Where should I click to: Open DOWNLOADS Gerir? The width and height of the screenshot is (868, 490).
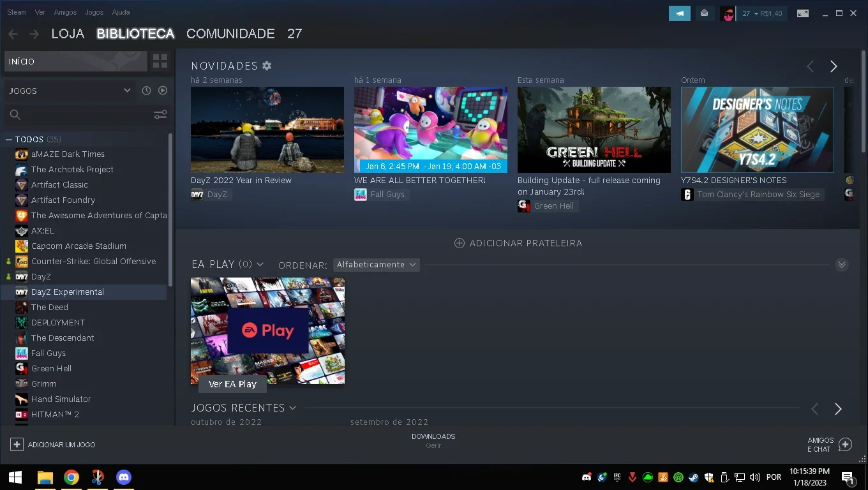[433, 441]
